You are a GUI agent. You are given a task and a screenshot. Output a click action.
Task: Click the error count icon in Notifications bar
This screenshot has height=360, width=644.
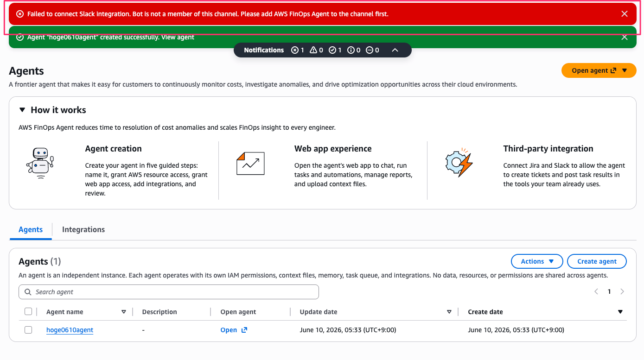tap(294, 50)
